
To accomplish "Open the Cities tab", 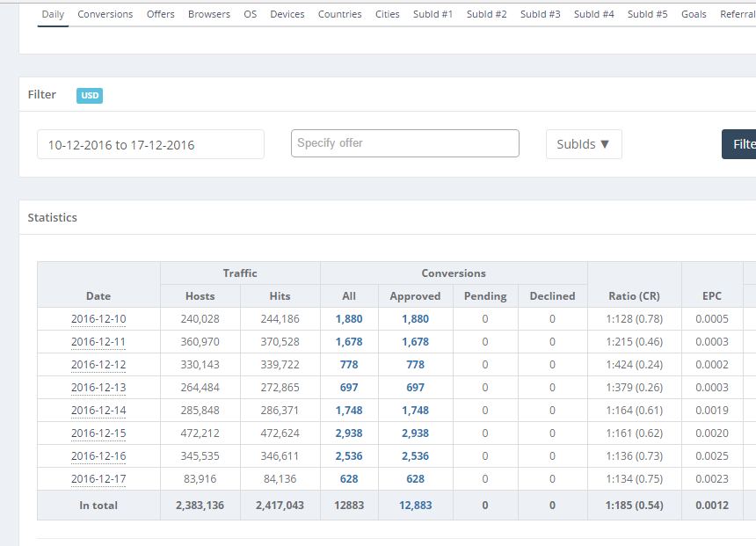I will [388, 14].
